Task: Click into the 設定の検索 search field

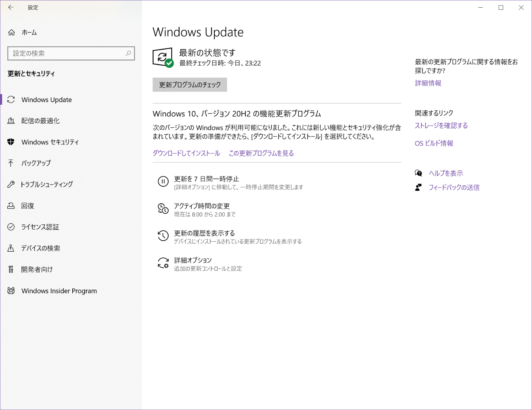Action: click(68, 53)
